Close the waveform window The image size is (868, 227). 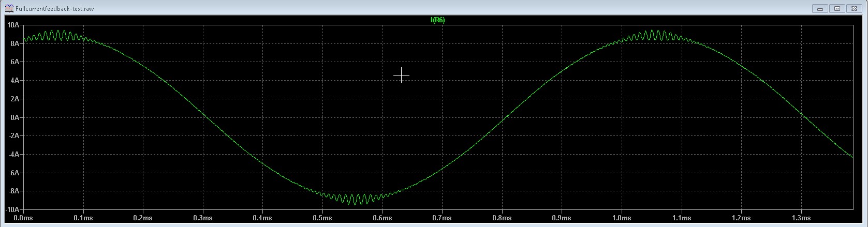tap(854, 8)
